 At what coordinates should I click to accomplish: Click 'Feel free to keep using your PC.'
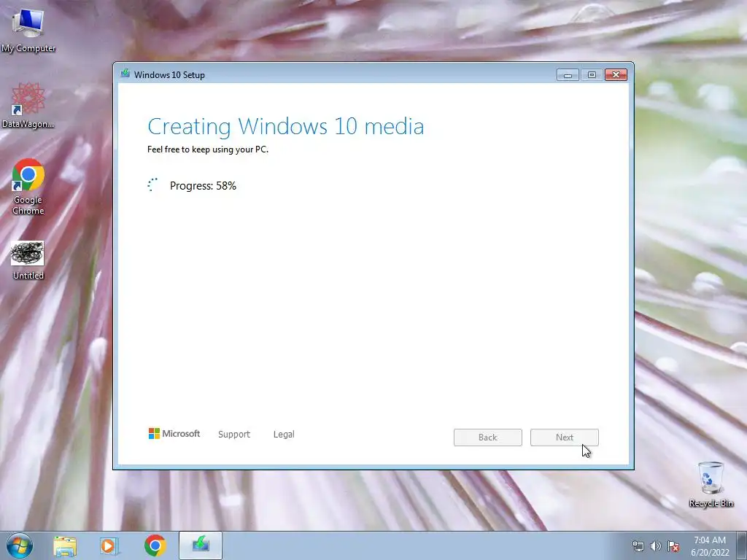point(208,149)
